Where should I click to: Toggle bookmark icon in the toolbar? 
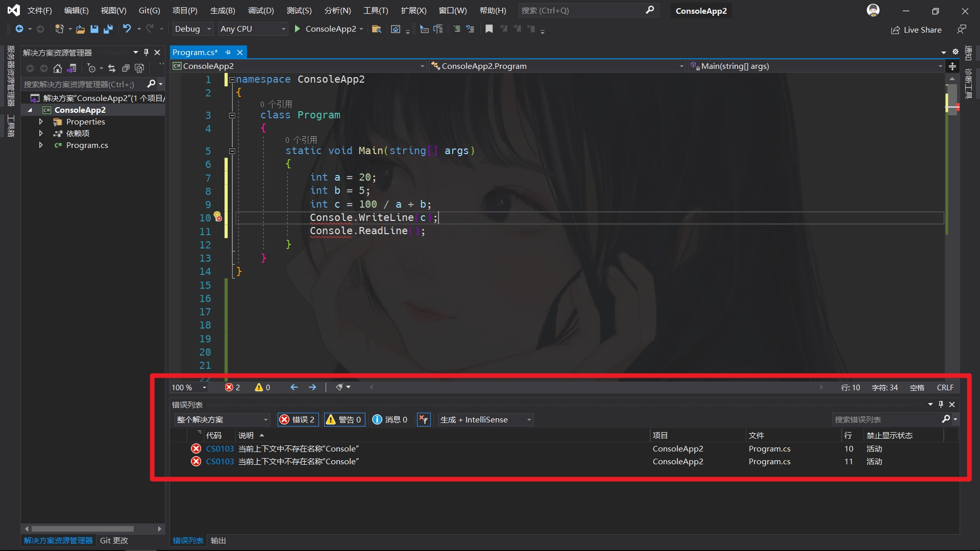click(489, 29)
